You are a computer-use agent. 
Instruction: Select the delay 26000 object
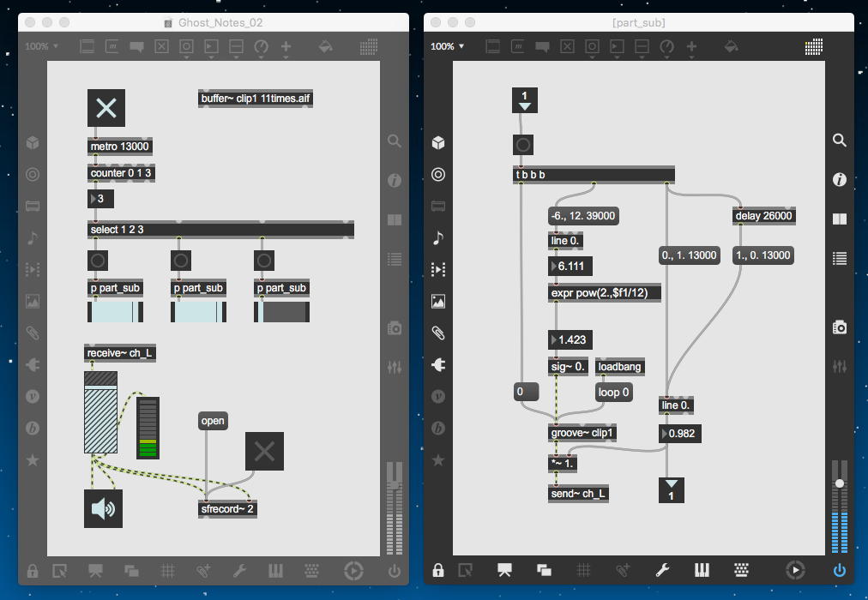coord(764,216)
